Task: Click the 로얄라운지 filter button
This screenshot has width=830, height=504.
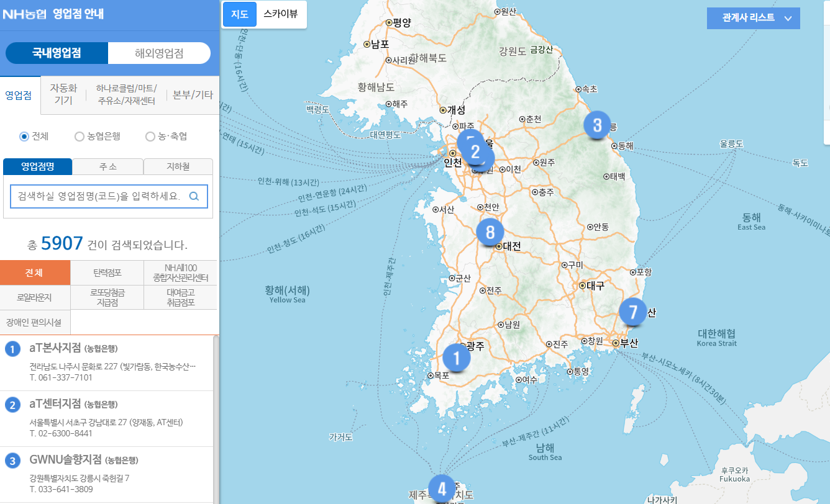Action: coord(35,297)
